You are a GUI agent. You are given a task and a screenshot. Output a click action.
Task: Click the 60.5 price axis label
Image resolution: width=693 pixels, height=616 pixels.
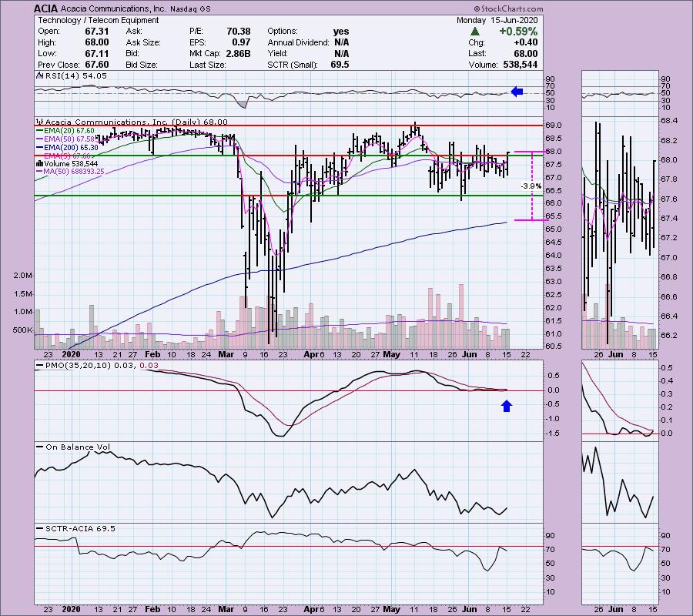(554, 346)
